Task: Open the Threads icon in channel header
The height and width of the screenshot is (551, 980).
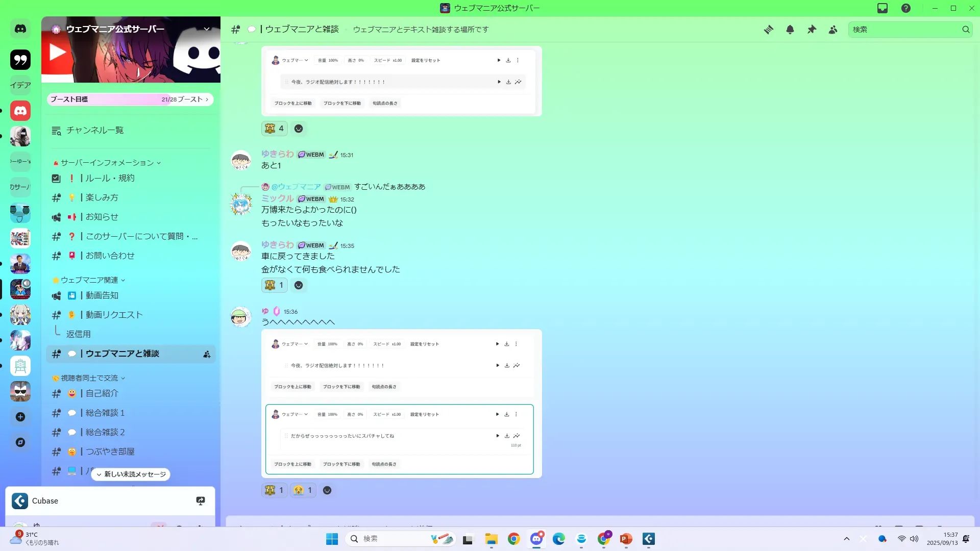Action: [768, 30]
